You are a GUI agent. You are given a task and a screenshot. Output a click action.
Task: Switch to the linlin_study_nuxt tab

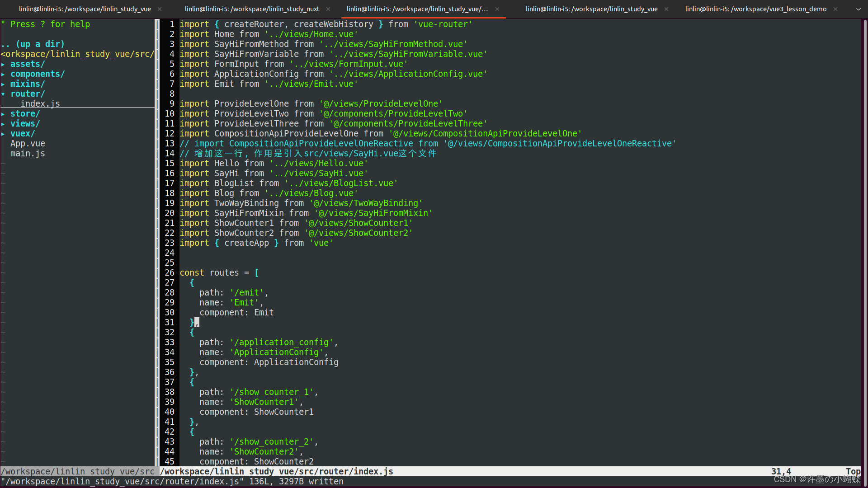pyautogui.click(x=252, y=9)
